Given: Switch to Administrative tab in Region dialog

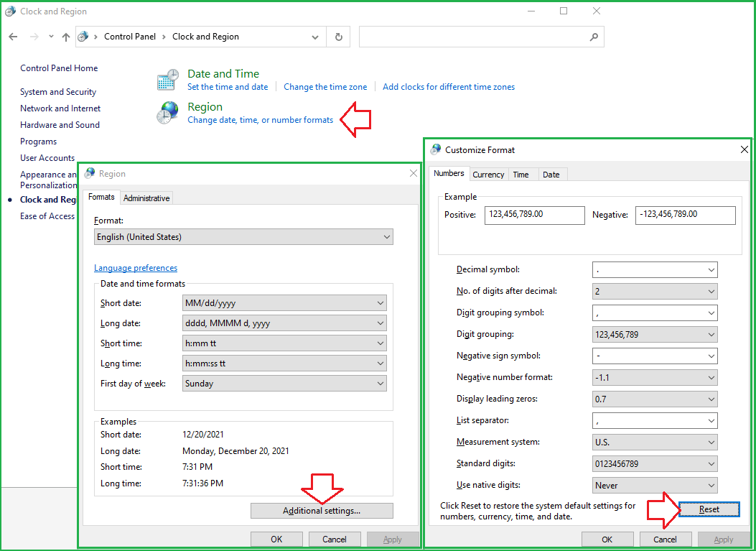Looking at the screenshot, I should point(146,198).
